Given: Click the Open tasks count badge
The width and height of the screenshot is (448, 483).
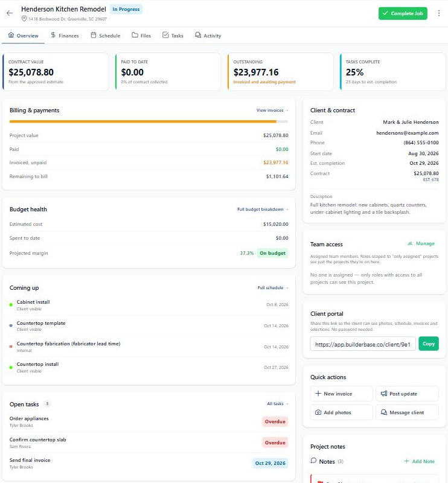Looking at the screenshot, I should pyautogui.click(x=47, y=403).
